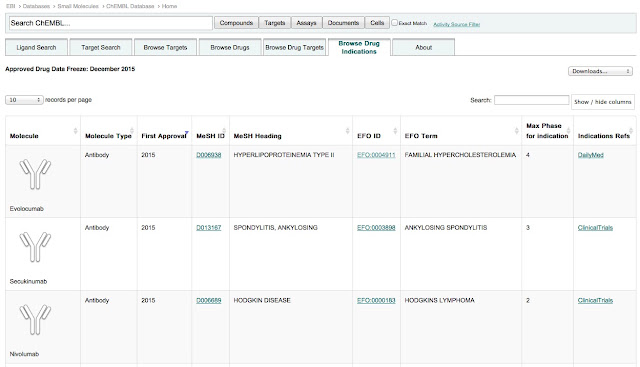Click the Evolocumab molecule name
The image size is (640, 367).
27,209
